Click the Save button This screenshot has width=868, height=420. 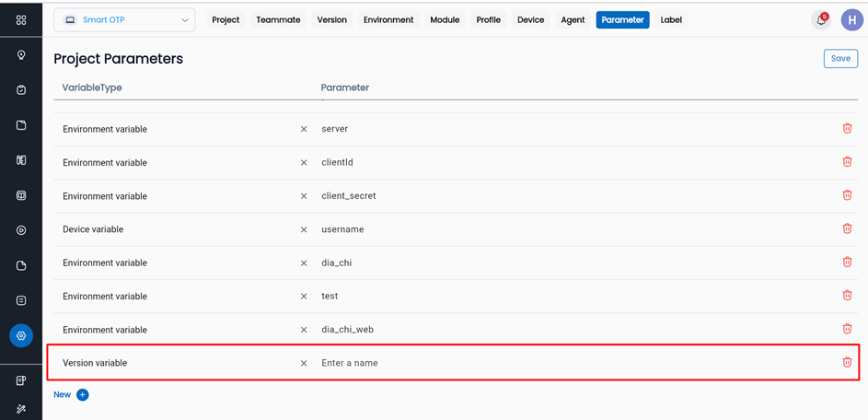pyautogui.click(x=840, y=58)
